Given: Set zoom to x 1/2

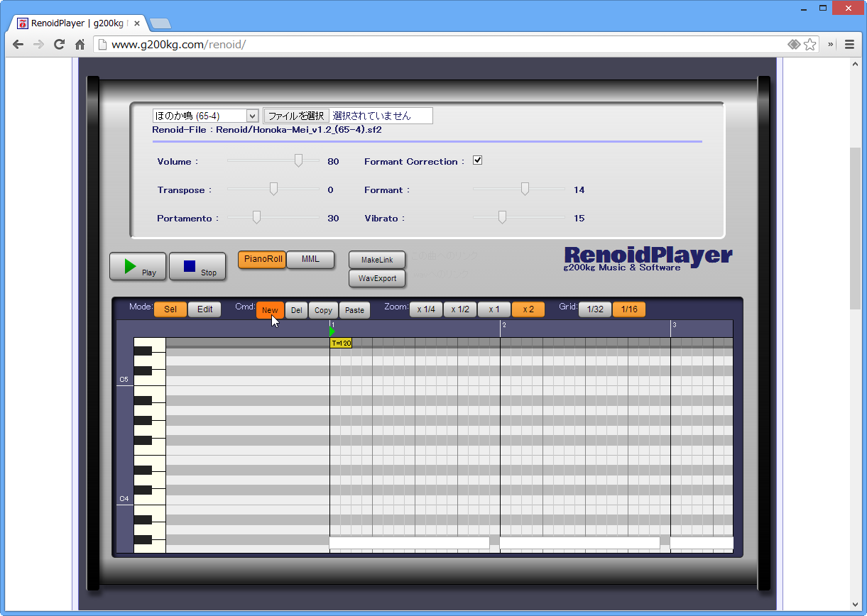Looking at the screenshot, I should [460, 309].
